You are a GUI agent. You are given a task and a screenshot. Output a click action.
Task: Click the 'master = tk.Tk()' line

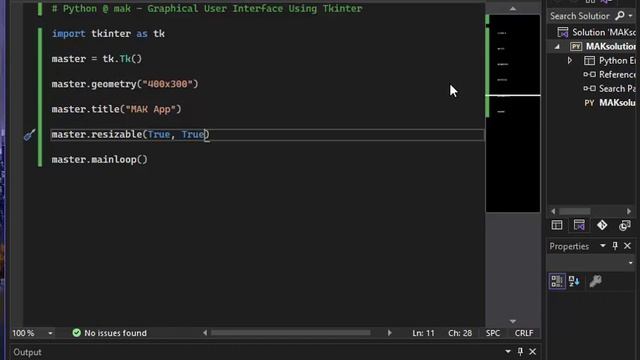pos(97,59)
